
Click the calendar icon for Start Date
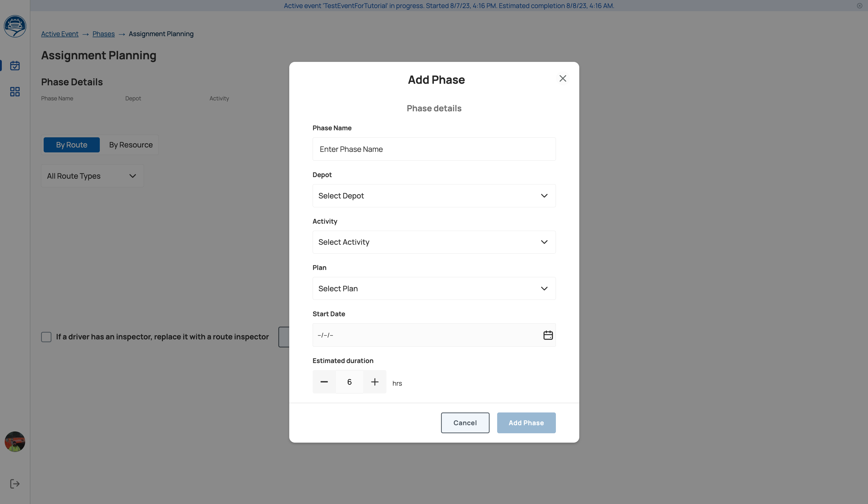click(547, 335)
